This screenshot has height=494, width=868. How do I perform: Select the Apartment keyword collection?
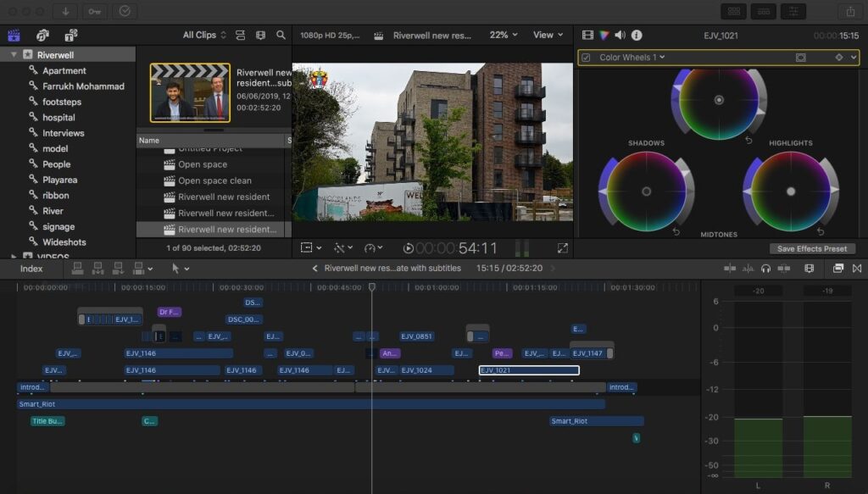[x=64, y=71]
